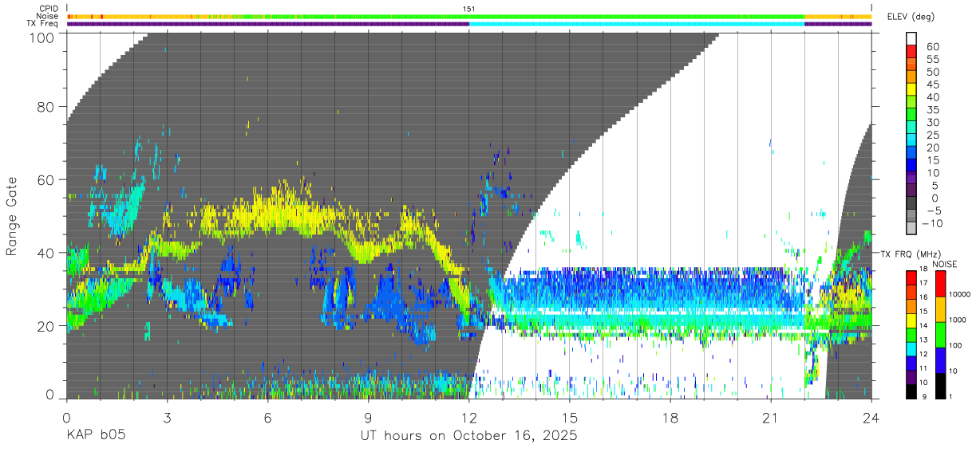980x452 pixels.
Task: Click the 24 tick on UT hours axis
Action: [x=871, y=418]
